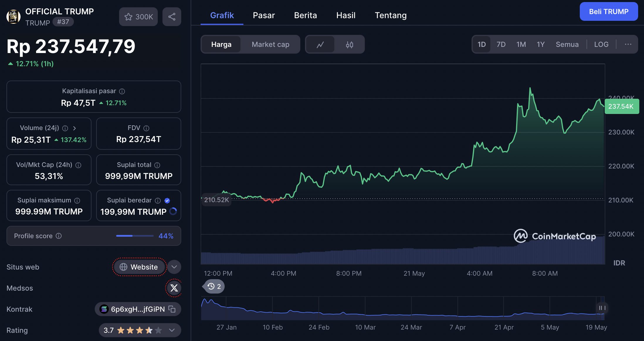644x341 pixels.
Task: Click the 210.52K opening price label
Action: point(216,200)
